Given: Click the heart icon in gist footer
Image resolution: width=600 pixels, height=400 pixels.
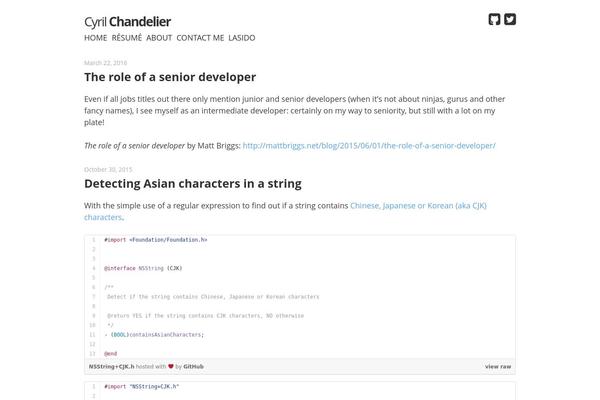Looking at the screenshot, I should click(x=171, y=366).
